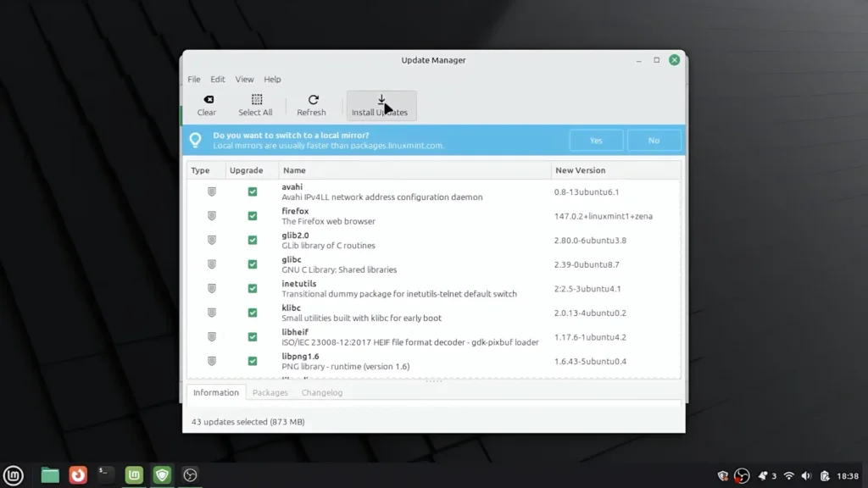
Task: Click the shield type icon for glibc
Action: [211, 264]
